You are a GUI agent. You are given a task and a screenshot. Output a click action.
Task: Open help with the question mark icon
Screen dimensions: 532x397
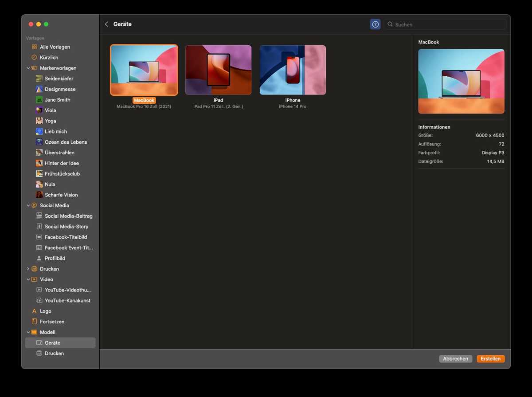(376, 24)
